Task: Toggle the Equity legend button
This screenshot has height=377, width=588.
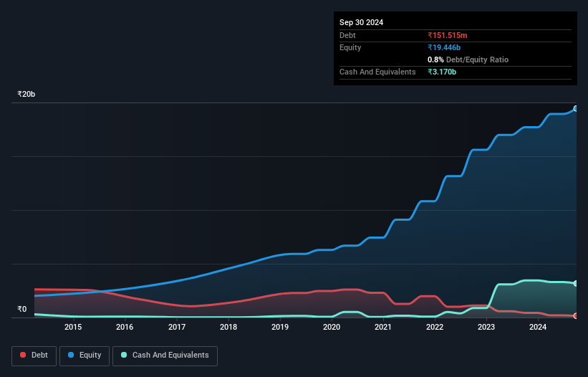Action: coord(85,355)
